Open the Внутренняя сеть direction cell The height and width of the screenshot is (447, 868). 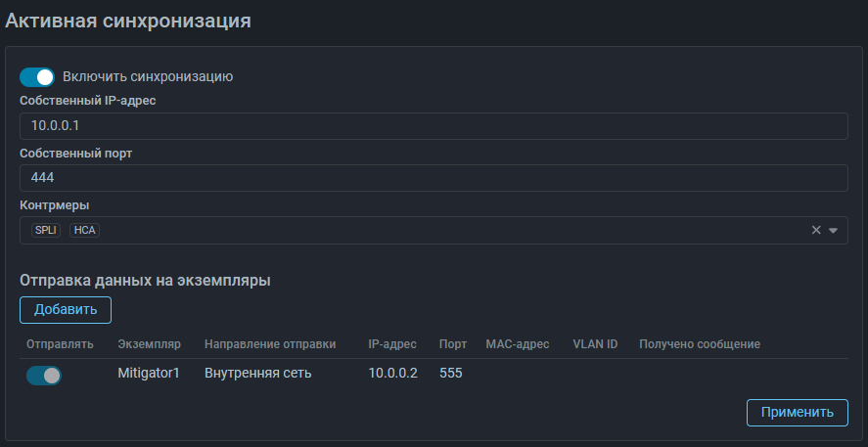coord(258,374)
